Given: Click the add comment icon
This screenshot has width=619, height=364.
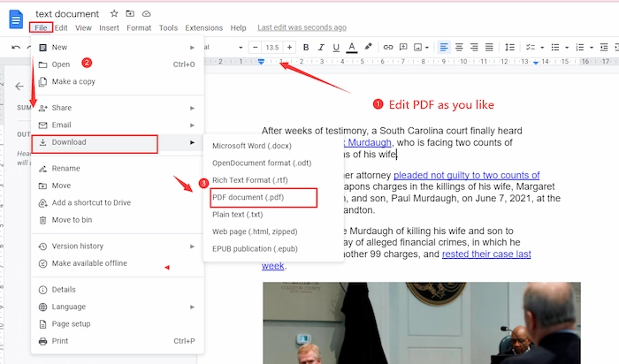Looking at the screenshot, I should 403,48.
